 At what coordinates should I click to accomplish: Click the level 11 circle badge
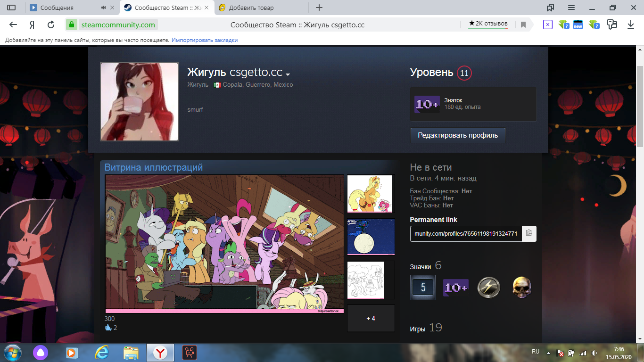(464, 73)
